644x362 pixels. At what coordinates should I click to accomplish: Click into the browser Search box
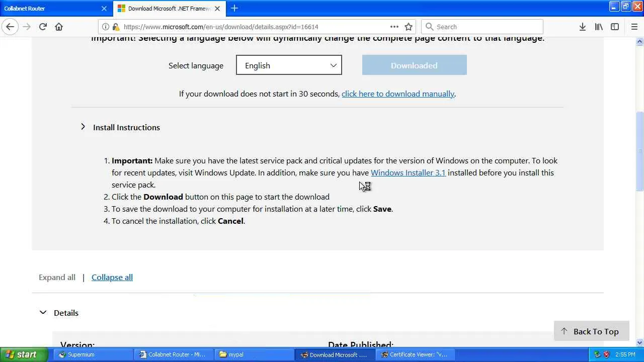coord(482,27)
